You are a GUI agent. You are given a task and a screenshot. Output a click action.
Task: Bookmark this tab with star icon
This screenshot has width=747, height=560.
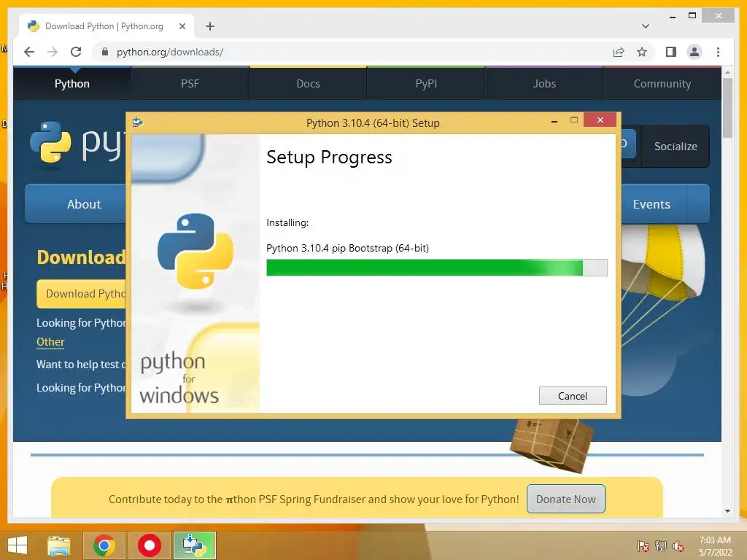tap(642, 52)
